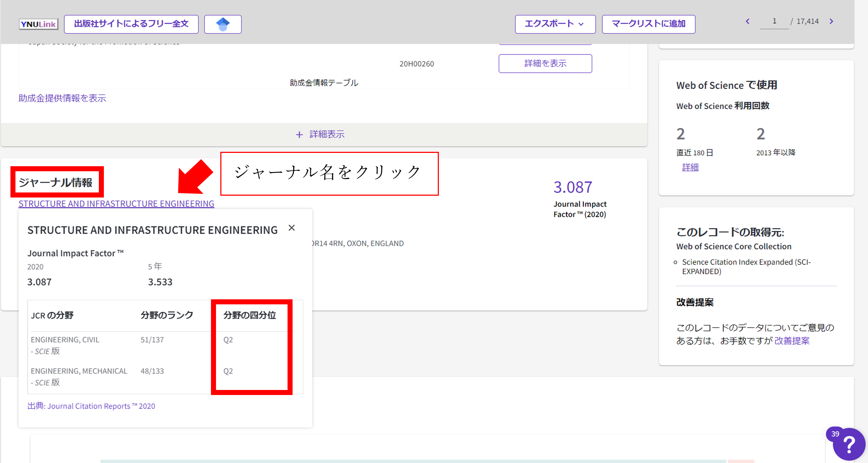
Task: Expand the ＋ 詳細表示 section
Action: (320, 135)
